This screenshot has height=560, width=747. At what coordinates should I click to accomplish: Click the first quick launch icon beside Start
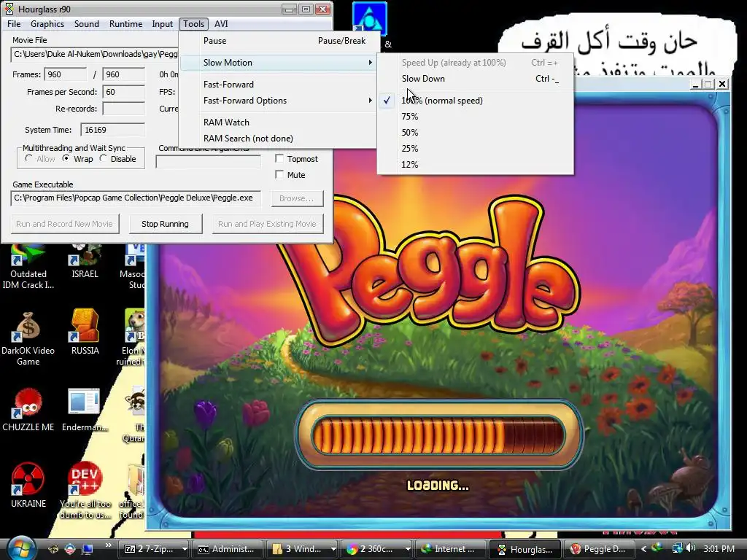[x=54, y=549]
